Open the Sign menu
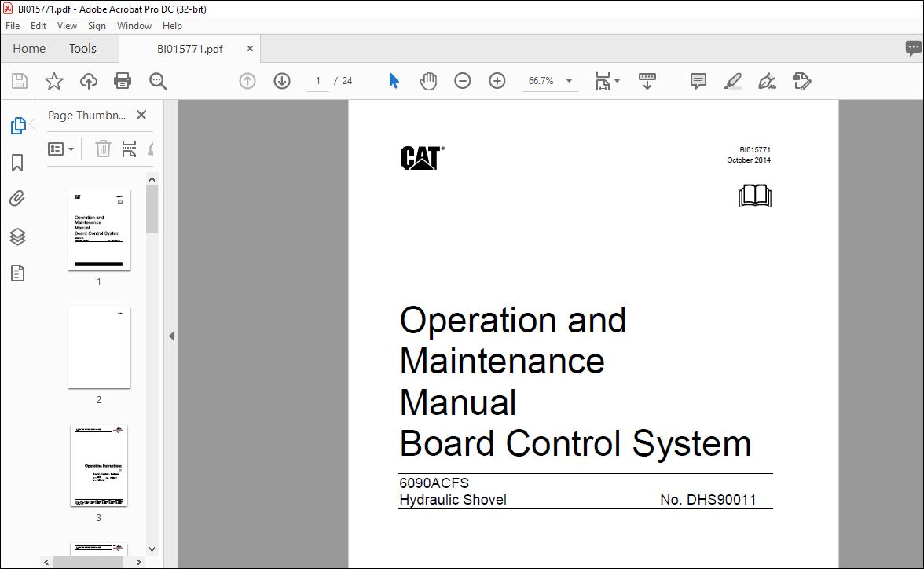The image size is (924, 569). [97, 26]
